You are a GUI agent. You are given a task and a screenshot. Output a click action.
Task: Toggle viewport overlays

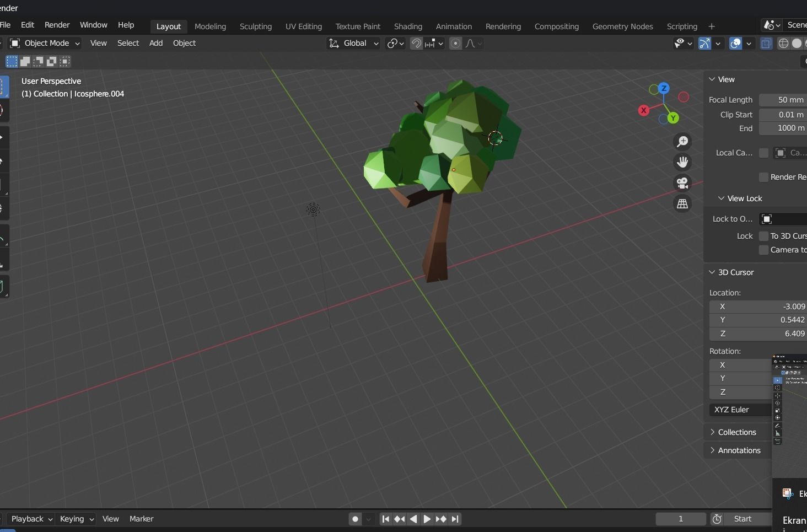[x=735, y=43]
